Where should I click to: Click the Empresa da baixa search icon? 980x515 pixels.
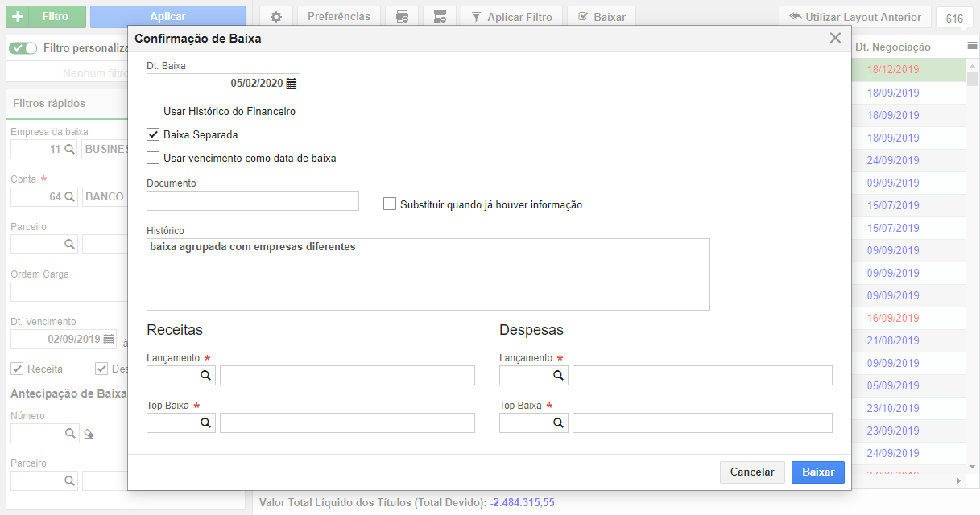pyautogui.click(x=69, y=149)
